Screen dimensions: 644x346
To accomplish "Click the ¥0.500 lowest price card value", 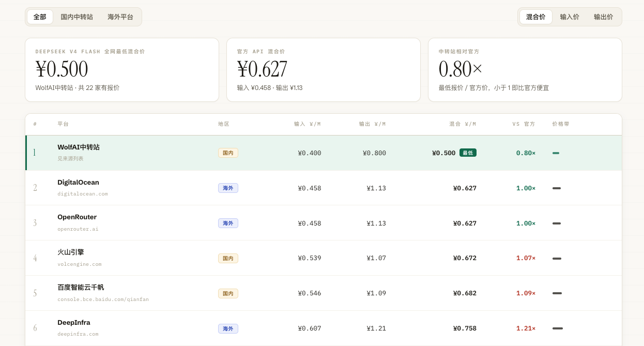I will 62,69.
